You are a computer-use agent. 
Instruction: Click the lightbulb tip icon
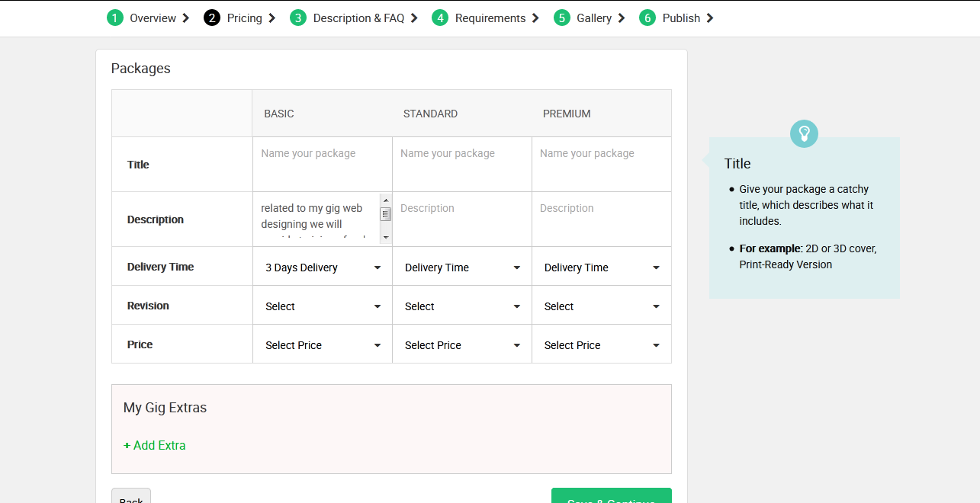pos(804,134)
